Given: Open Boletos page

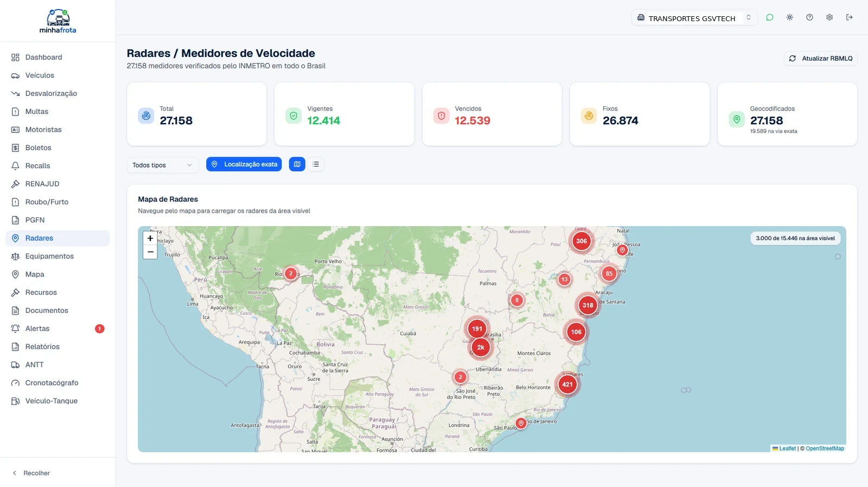Looking at the screenshot, I should point(58,148).
